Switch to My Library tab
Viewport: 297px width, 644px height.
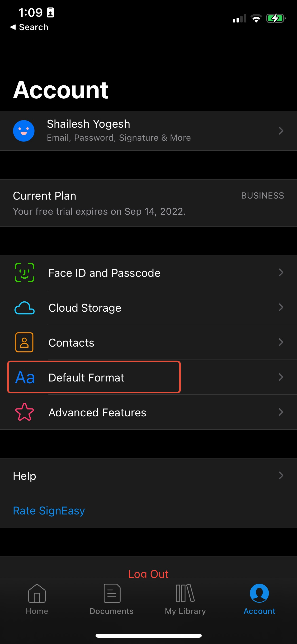tap(185, 599)
